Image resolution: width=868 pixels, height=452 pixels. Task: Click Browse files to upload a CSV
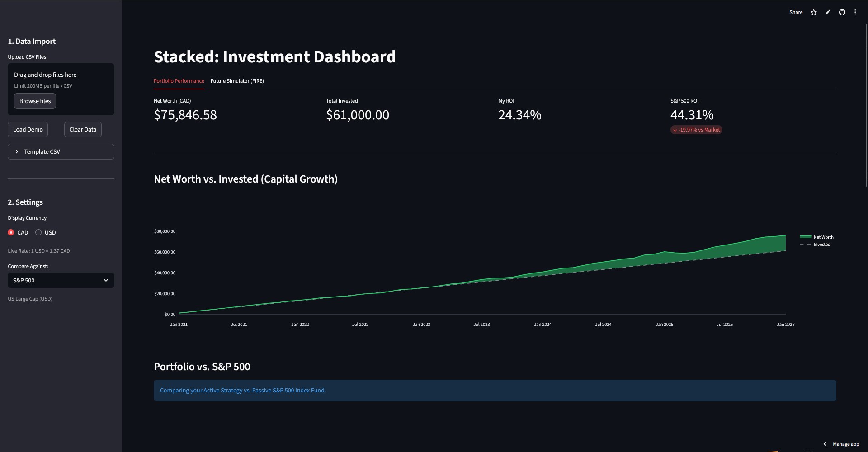click(35, 101)
